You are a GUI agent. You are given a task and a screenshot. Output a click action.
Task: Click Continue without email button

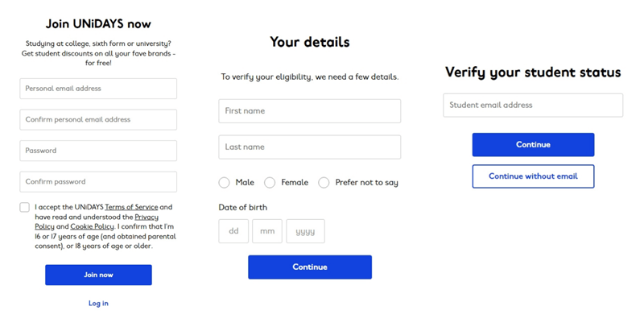click(533, 176)
